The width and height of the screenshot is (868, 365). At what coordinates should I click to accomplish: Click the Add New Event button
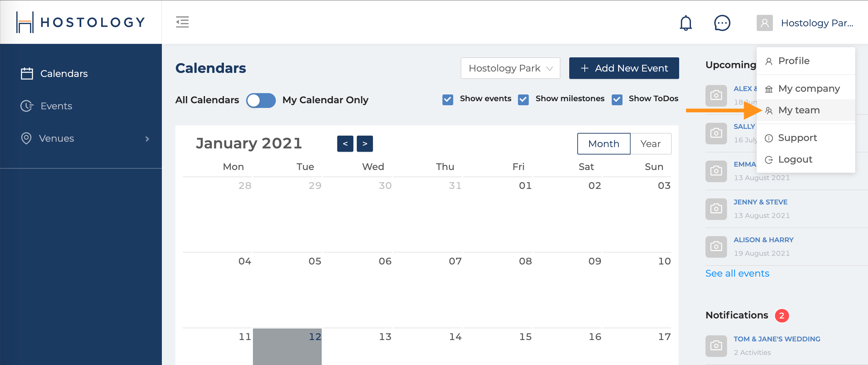[x=624, y=68]
